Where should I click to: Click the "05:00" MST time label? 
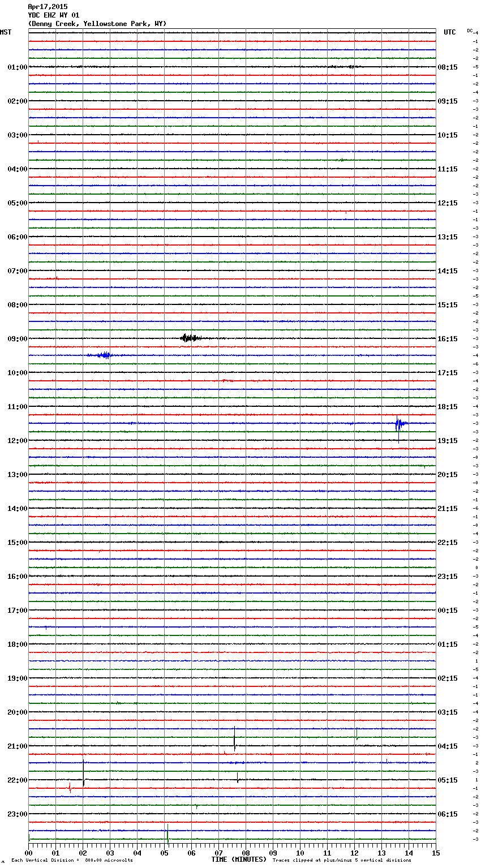click(x=17, y=203)
